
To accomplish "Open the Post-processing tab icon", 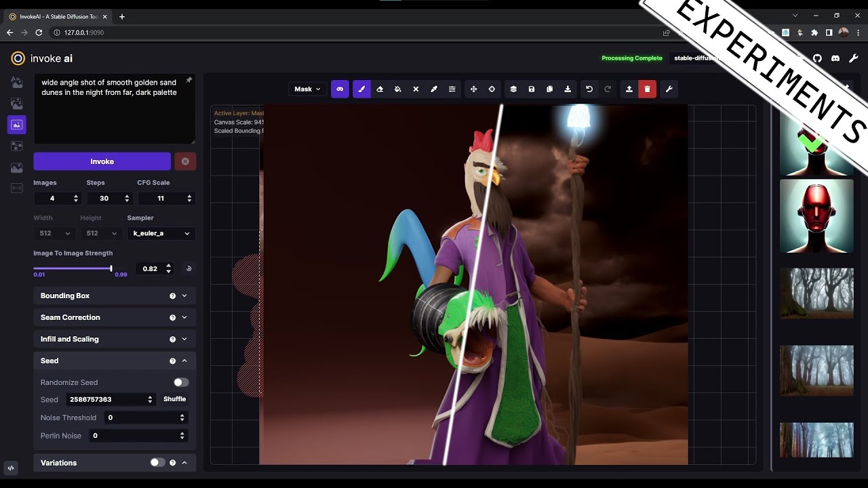I will (x=17, y=167).
